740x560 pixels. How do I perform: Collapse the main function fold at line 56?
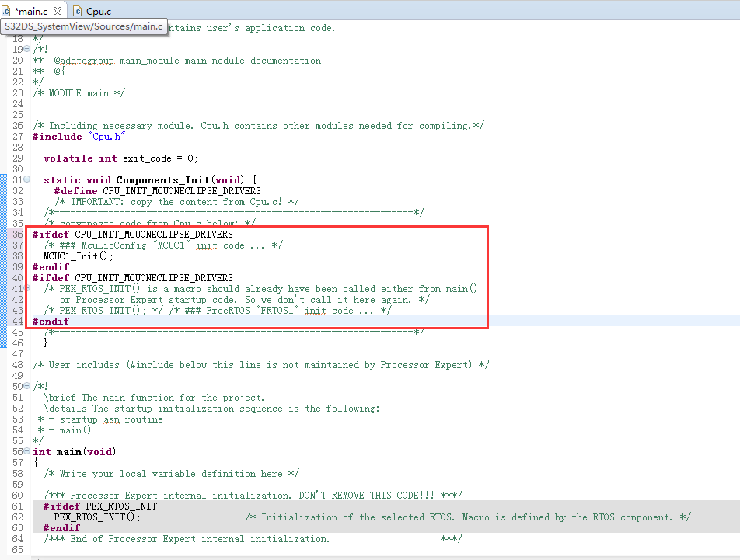click(27, 451)
